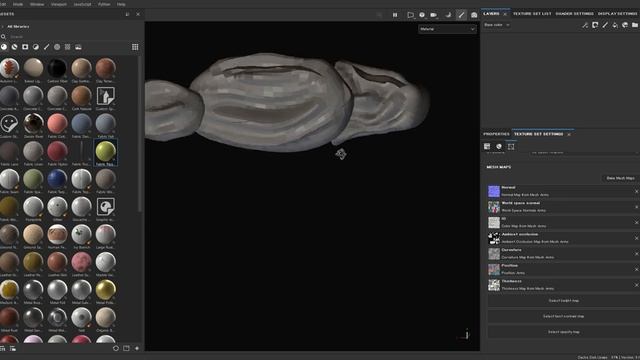Remove the Ambient occlusion mesh map
This screenshot has height=360, width=640.
click(x=636, y=238)
